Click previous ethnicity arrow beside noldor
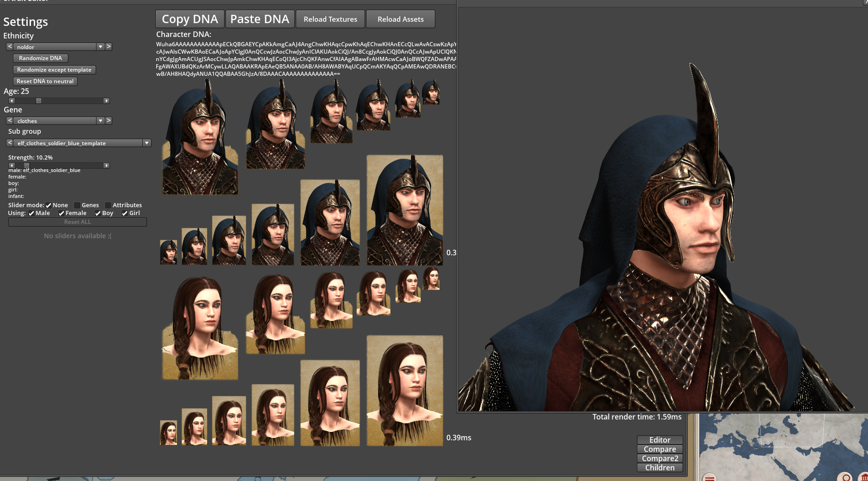Screen dimensions: 868x481 [x=9, y=47]
